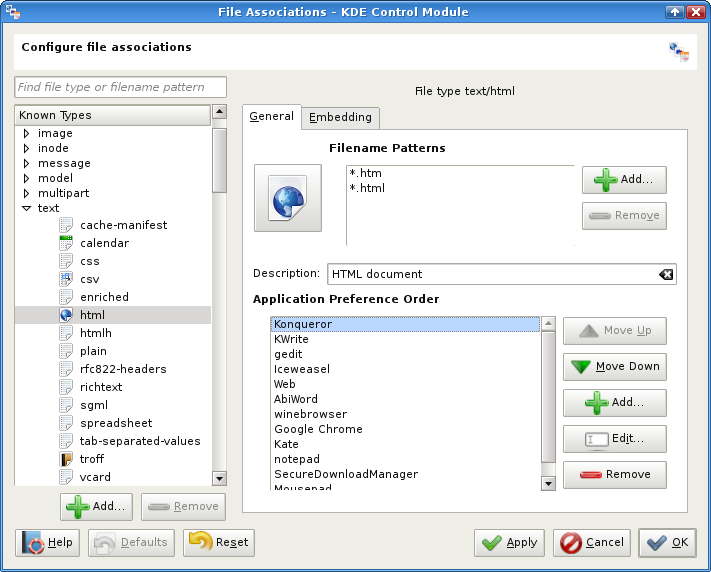Viewport: 711px width, 572px height.
Task: Open the General tab
Action: (271, 116)
